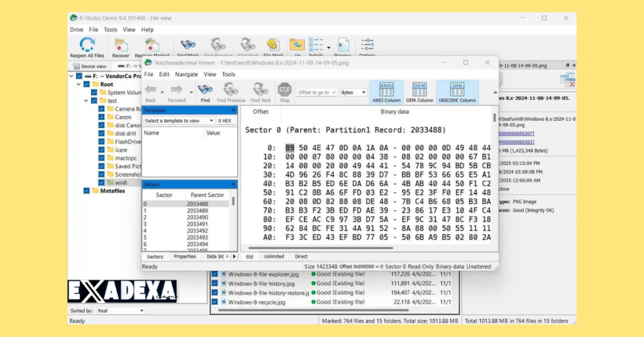Click the 4000000000303 link in the right pane

tap(516, 142)
